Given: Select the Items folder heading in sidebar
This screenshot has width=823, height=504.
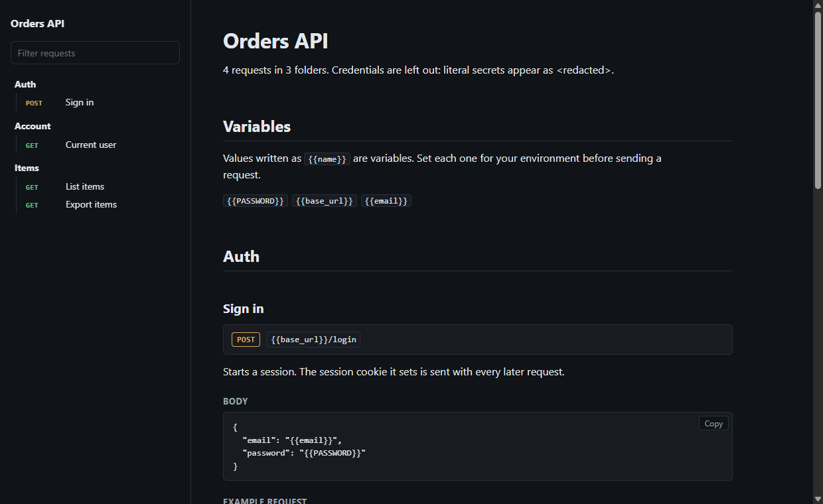Looking at the screenshot, I should pos(27,168).
